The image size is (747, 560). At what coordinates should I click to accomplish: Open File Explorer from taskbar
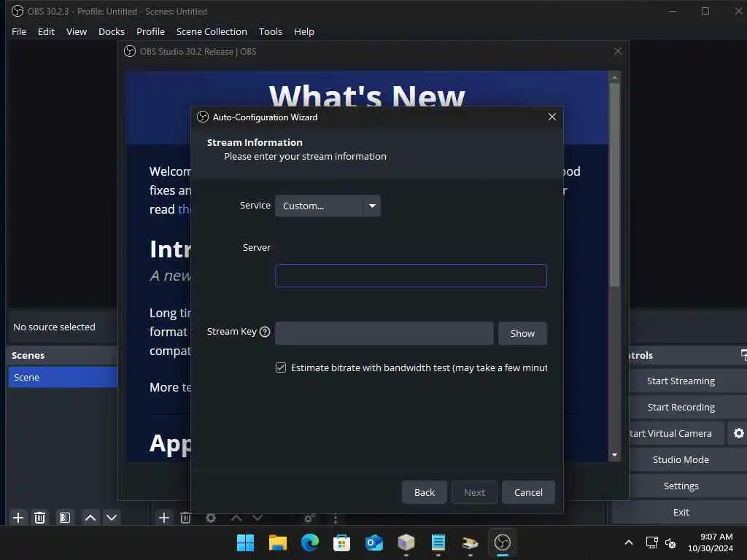(x=278, y=542)
